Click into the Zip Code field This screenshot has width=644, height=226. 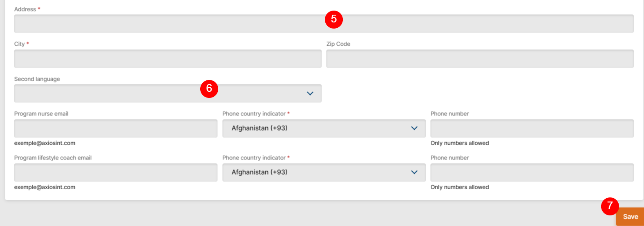[x=480, y=59]
